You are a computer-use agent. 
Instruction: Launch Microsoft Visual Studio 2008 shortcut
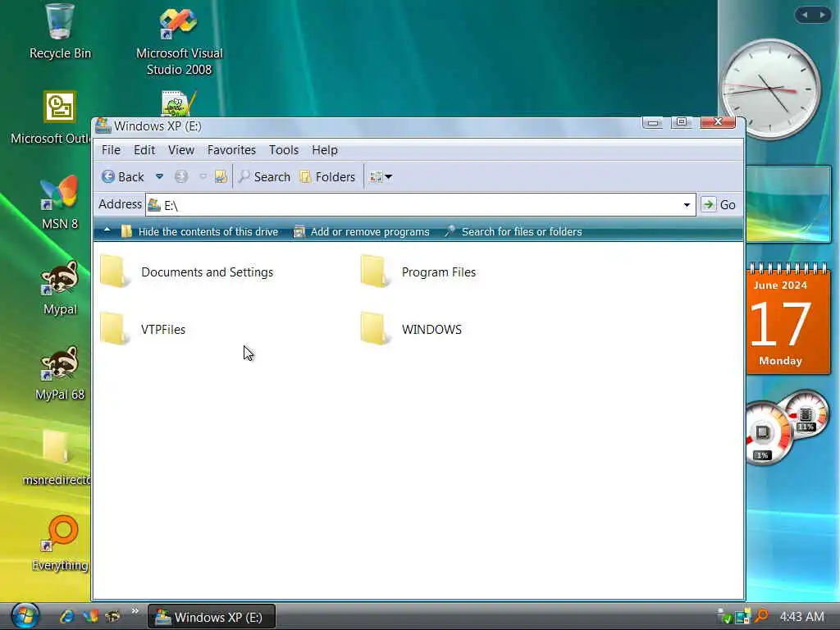(179, 42)
